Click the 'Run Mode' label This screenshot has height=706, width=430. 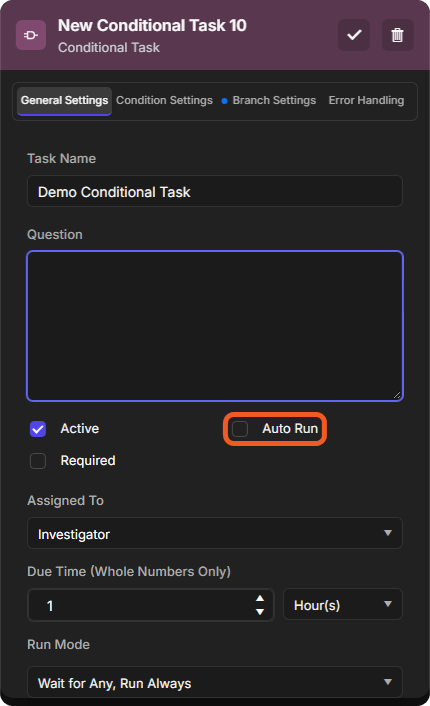pos(59,644)
